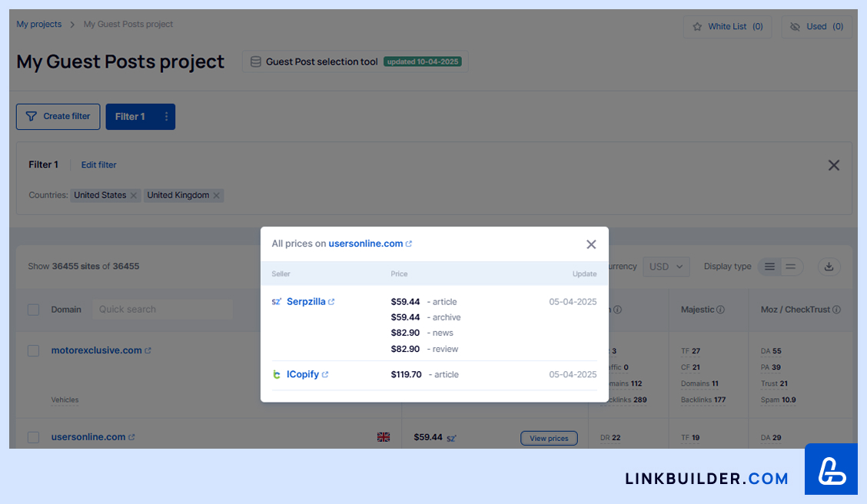
Task: Click the database icon of Guest Post tool
Action: click(255, 62)
